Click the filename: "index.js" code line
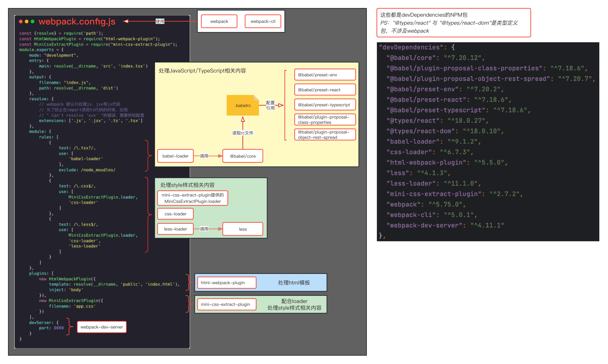The height and width of the screenshot is (364, 608). (x=65, y=82)
